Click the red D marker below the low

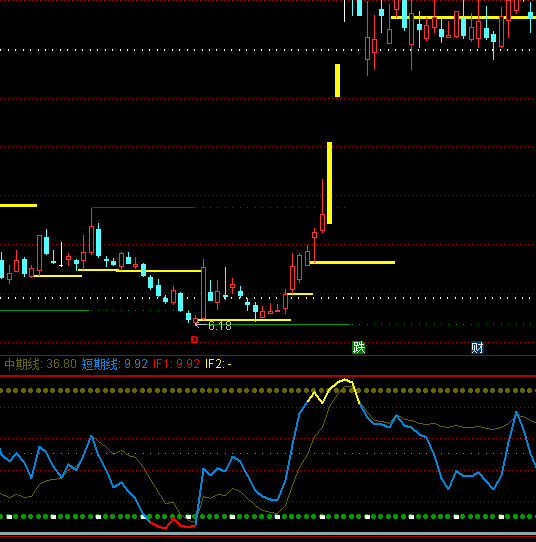(x=195, y=340)
